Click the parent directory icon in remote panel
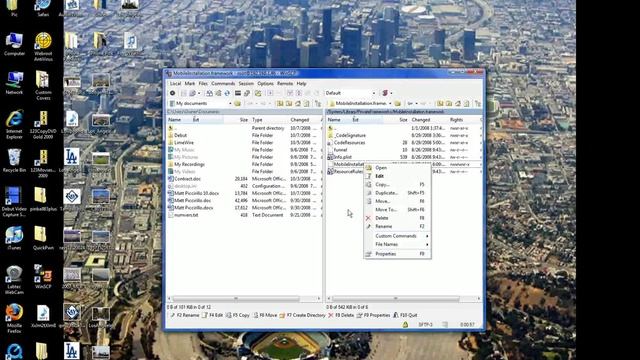The height and width of the screenshot is (360, 640). point(440,104)
